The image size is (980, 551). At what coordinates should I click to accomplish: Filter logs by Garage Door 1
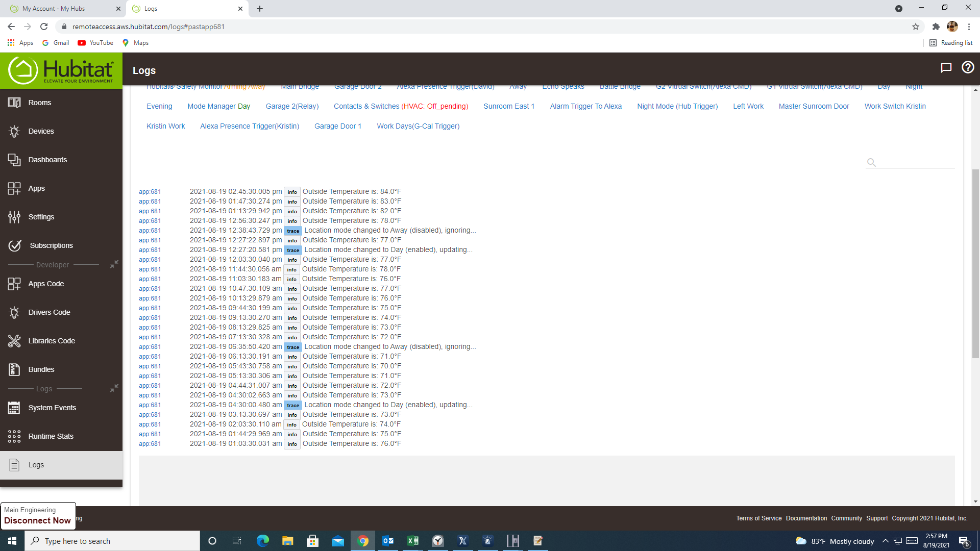coord(337,126)
